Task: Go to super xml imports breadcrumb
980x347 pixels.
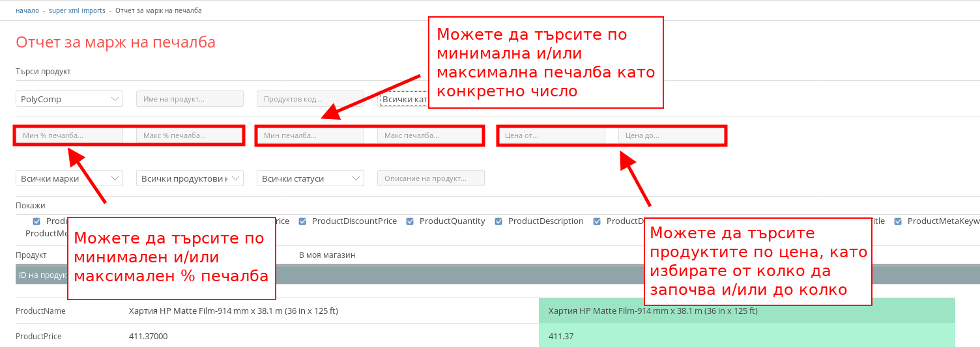Action: pos(77,11)
